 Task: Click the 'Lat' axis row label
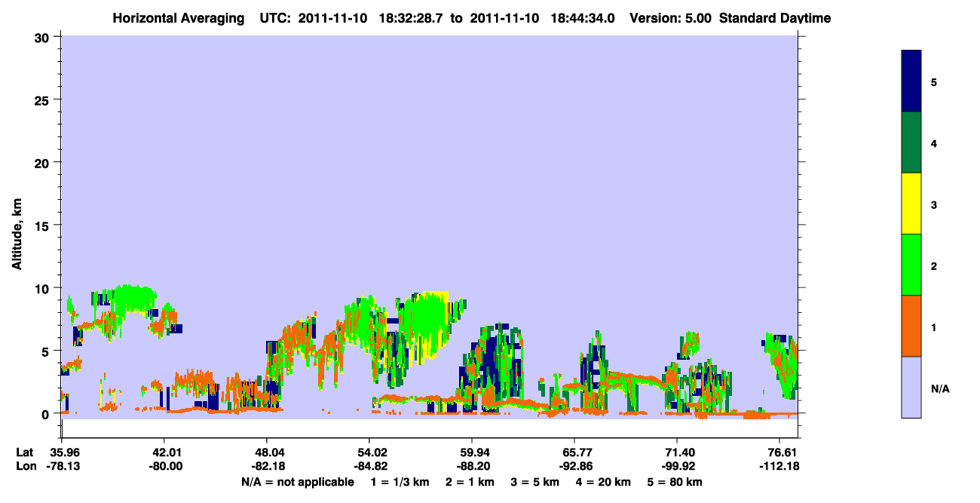click(25, 452)
